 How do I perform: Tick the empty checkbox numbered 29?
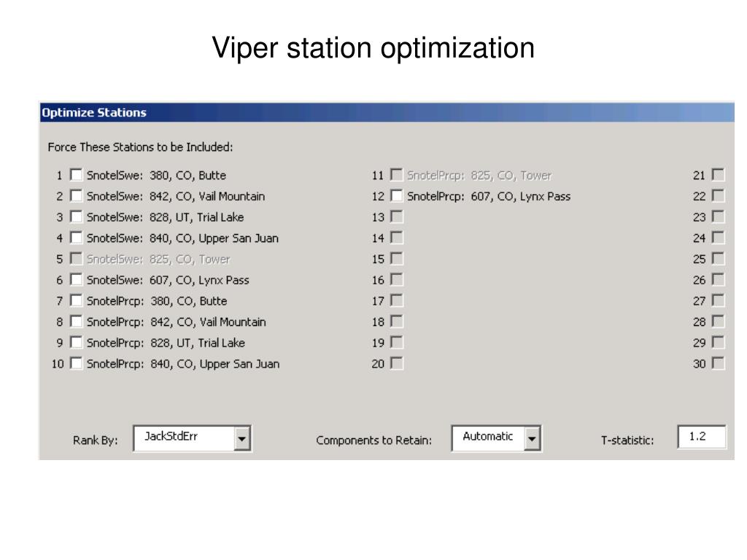tap(718, 343)
